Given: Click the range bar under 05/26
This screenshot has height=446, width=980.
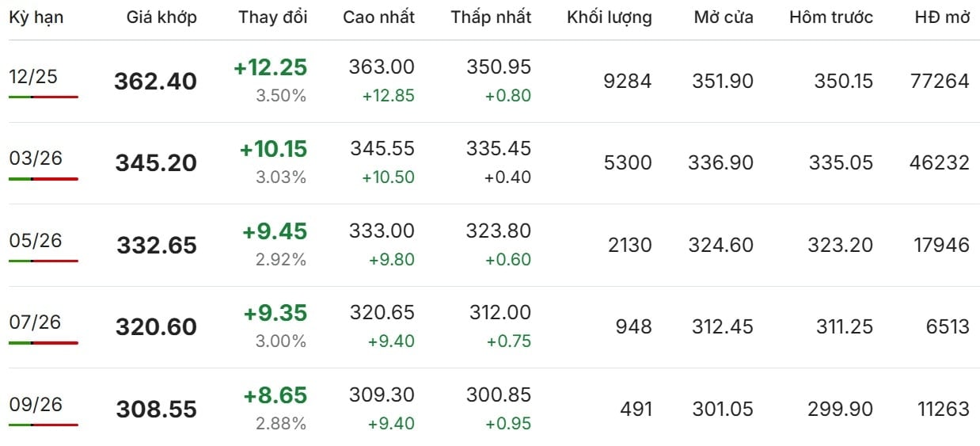Looking at the screenshot, I should [x=44, y=261].
